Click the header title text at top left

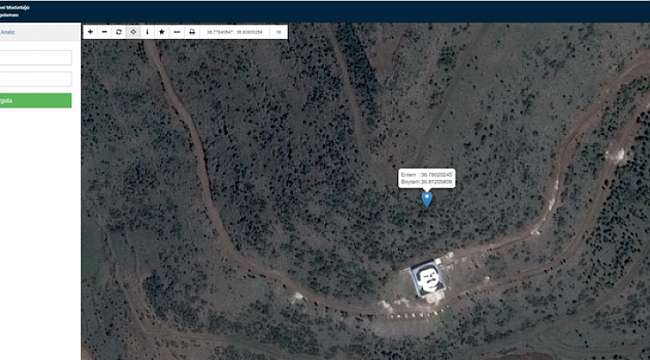pyautogui.click(x=15, y=11)
